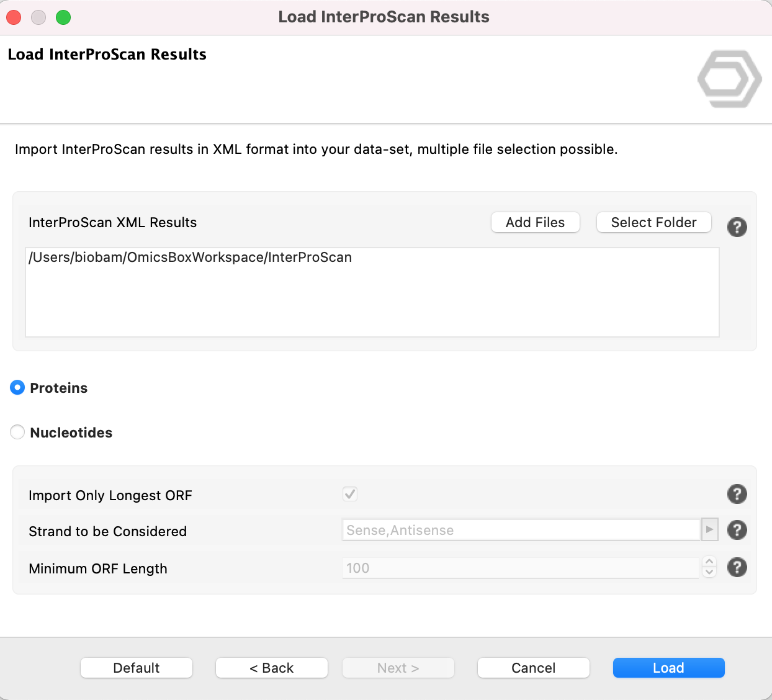The width and height of the screenshot is (772, 700).
Task: Click inside the Minimum ORF Length field
Action: click(x=520, y=568)
